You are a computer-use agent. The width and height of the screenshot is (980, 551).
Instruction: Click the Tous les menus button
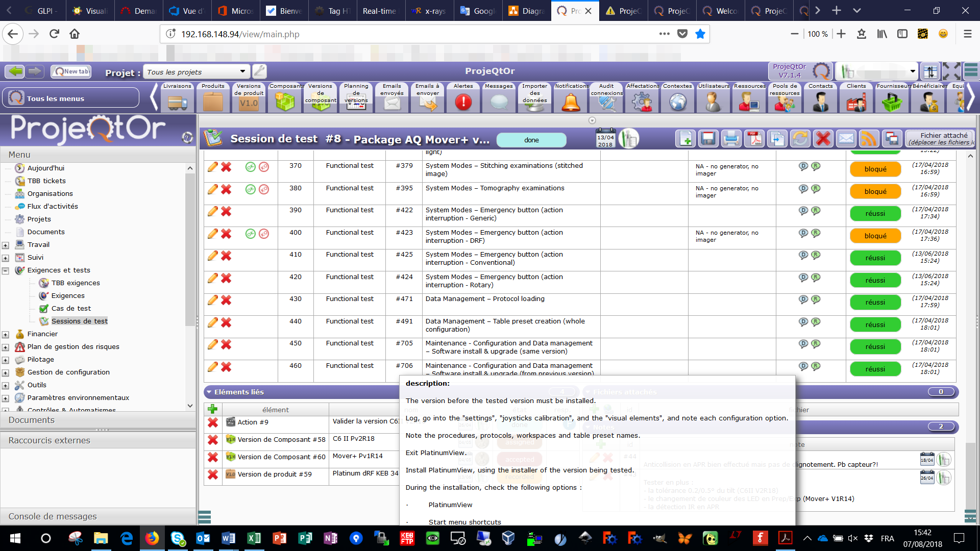tap(71, 98)
